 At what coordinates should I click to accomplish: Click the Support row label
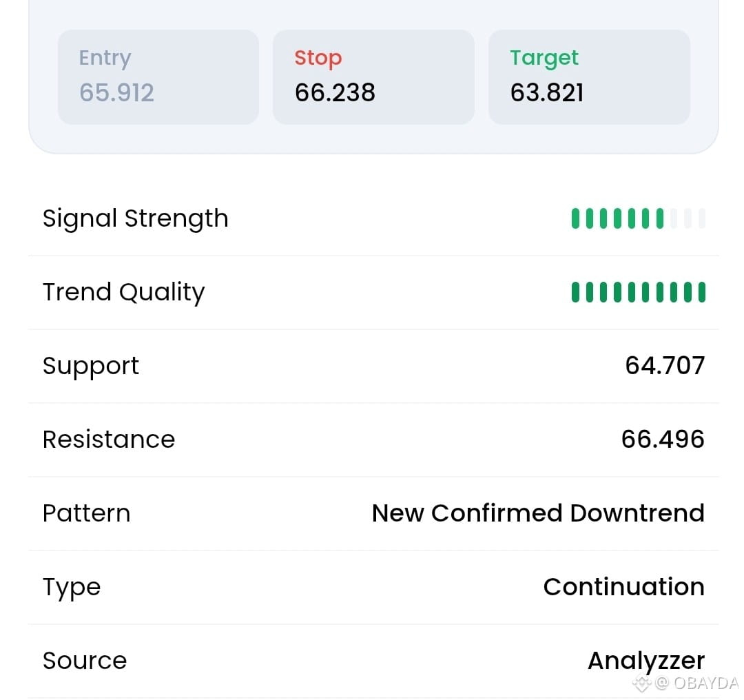91,367
